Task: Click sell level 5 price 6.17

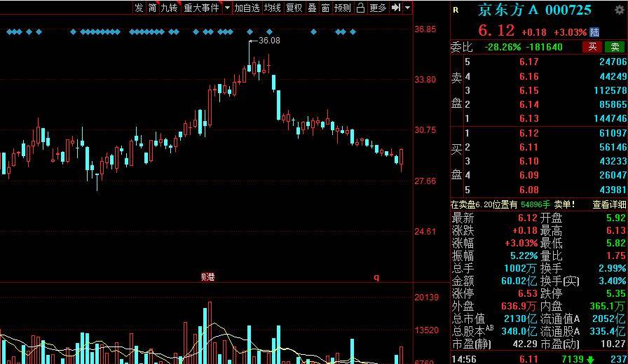Action: click(528, 62)
